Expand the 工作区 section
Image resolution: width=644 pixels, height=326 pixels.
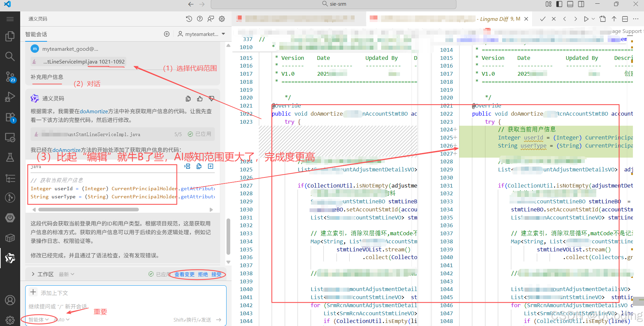(42, 274)
